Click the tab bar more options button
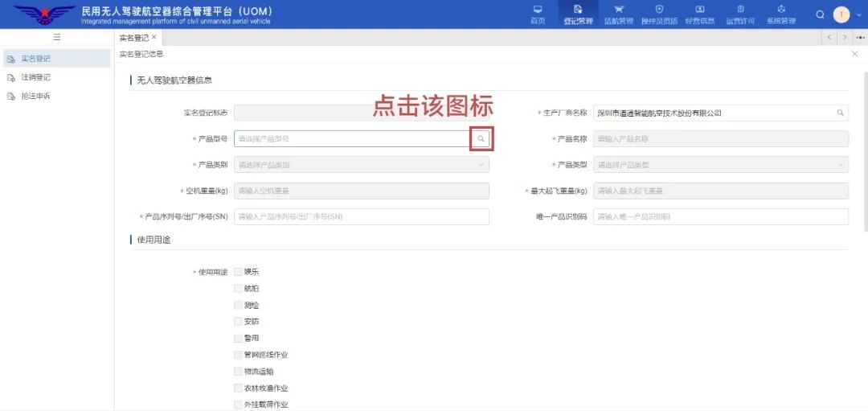Screen dimensions: 868x411 coord(860,38)
